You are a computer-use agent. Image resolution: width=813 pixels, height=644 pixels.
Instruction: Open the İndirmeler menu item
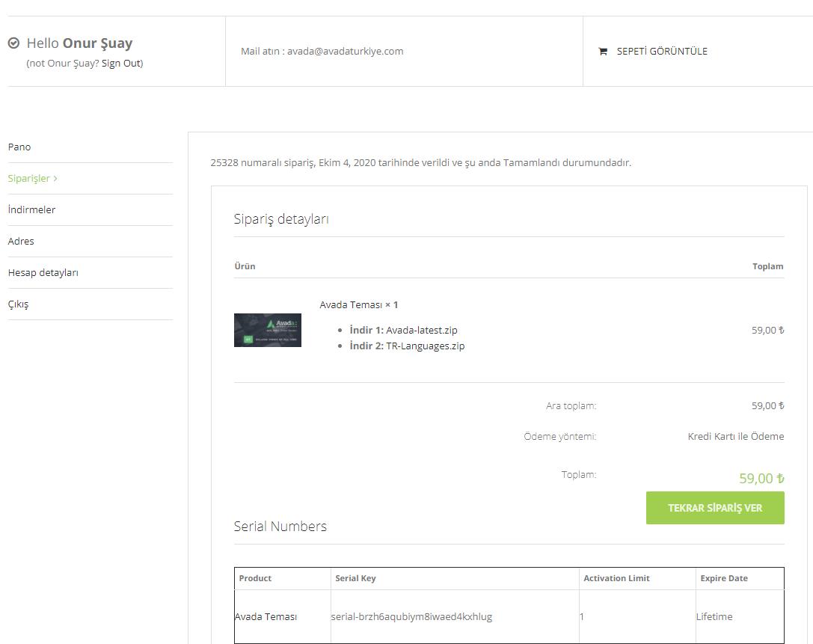pos(31,210)
